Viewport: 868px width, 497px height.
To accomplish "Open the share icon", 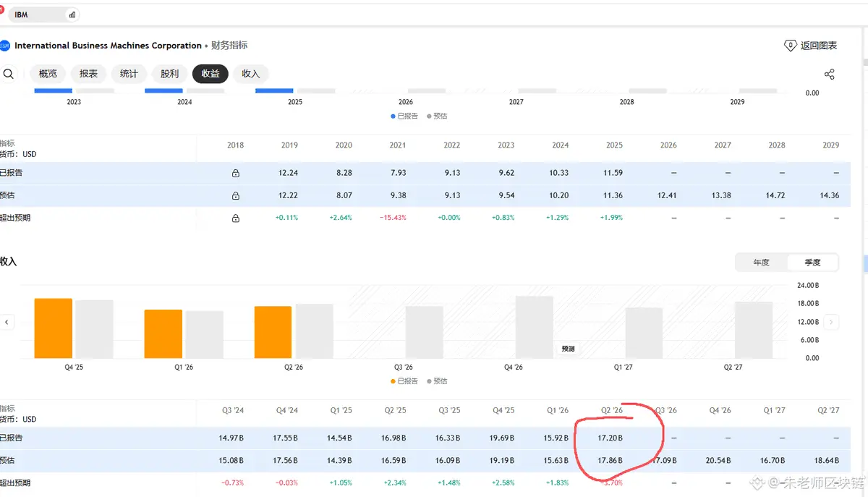I will 830,75.
